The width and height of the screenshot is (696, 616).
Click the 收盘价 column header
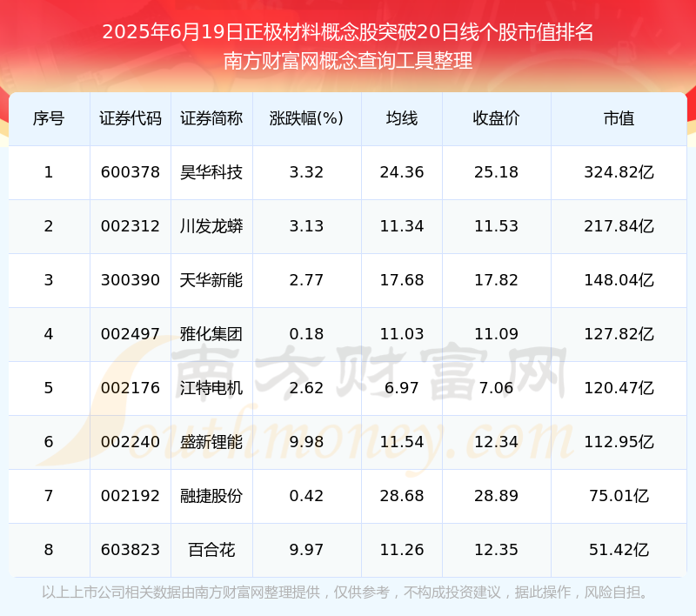tap(496, 118)
